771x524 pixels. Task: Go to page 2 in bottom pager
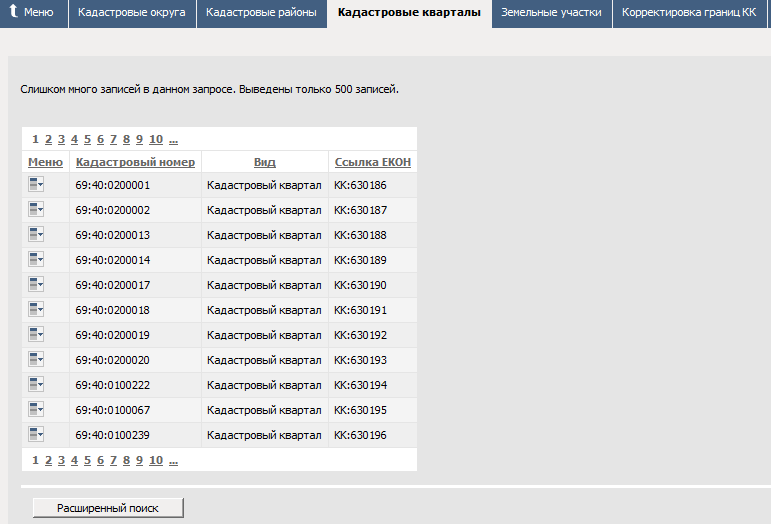point(48,460)
